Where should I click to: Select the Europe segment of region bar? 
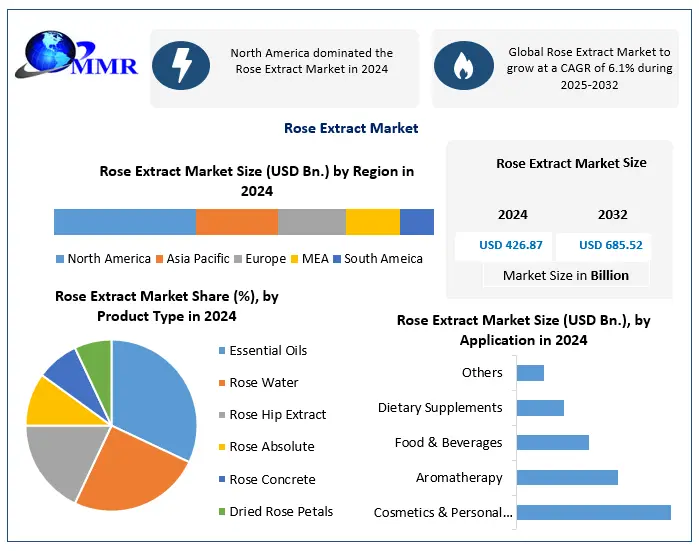tap(312, 222)
